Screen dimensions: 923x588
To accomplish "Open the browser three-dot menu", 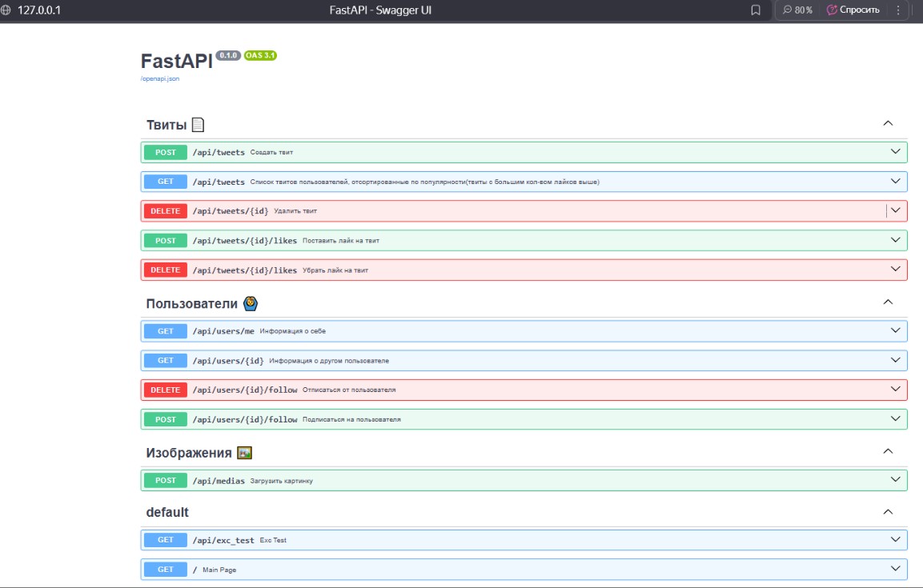I will (898, 10).
